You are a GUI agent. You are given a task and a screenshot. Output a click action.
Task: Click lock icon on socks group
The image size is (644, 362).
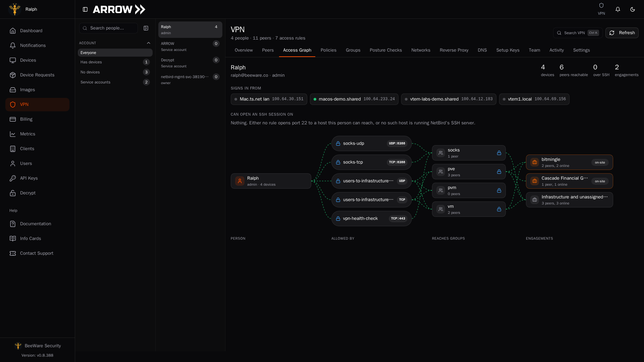click(x=499, y=153)
